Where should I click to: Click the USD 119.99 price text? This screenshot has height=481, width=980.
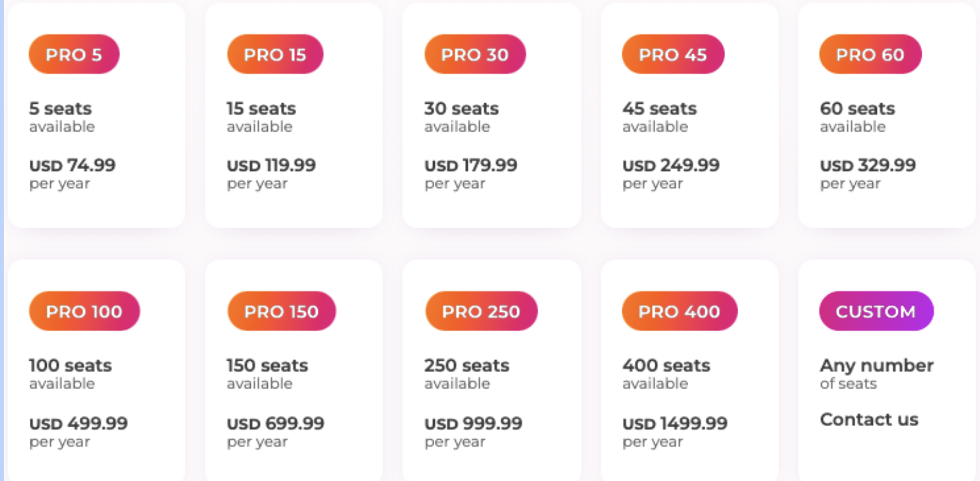coord(271,166)
